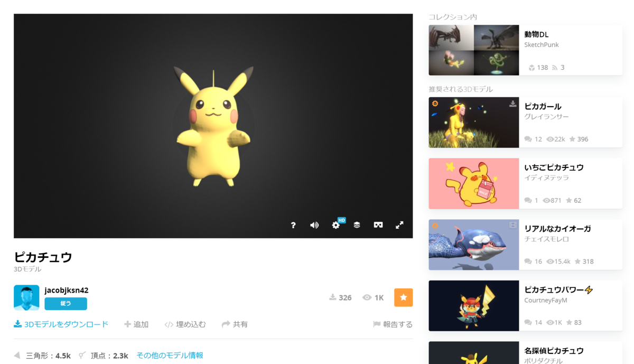The image size is (634, 364).
Task: Click the subscribers feed icon in 動物DL card
Action: [555, 68]
